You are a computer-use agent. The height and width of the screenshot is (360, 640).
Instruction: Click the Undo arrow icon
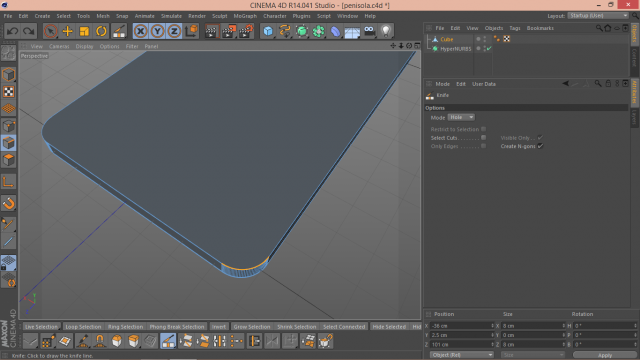(12, 31)
